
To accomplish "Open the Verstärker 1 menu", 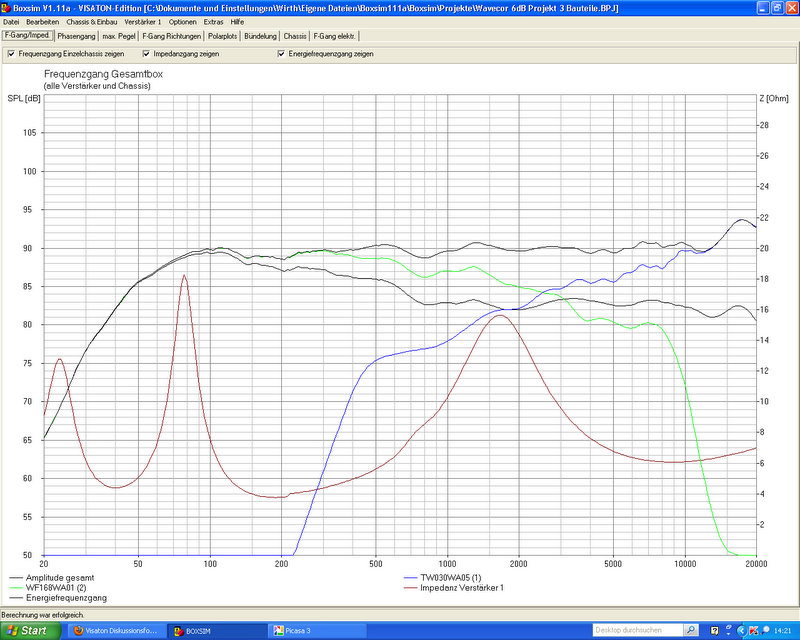I will coord(142,21).
